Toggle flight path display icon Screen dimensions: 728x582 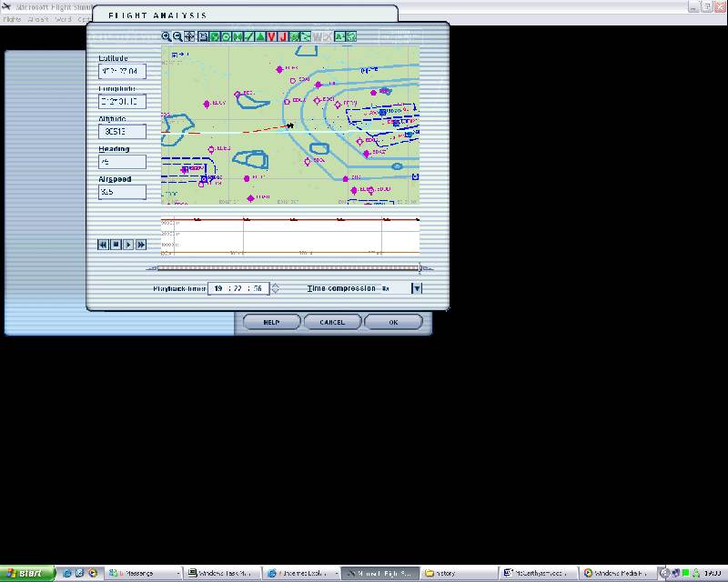tap(306, 36)
